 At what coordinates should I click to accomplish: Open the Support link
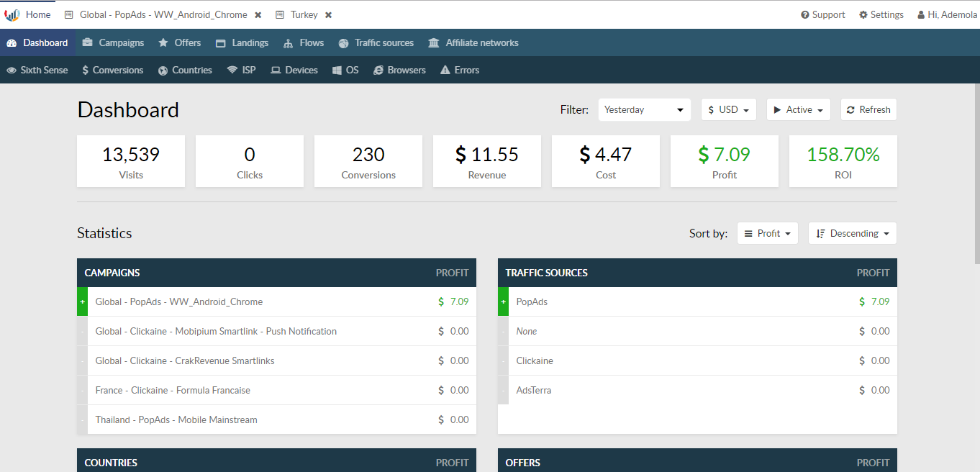click(x=823, y=15)
